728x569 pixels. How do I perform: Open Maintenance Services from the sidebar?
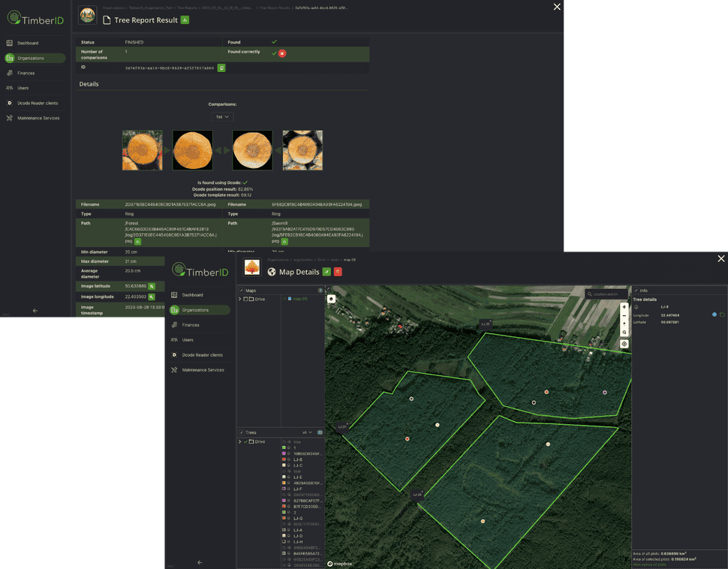[x=35, y=118]
